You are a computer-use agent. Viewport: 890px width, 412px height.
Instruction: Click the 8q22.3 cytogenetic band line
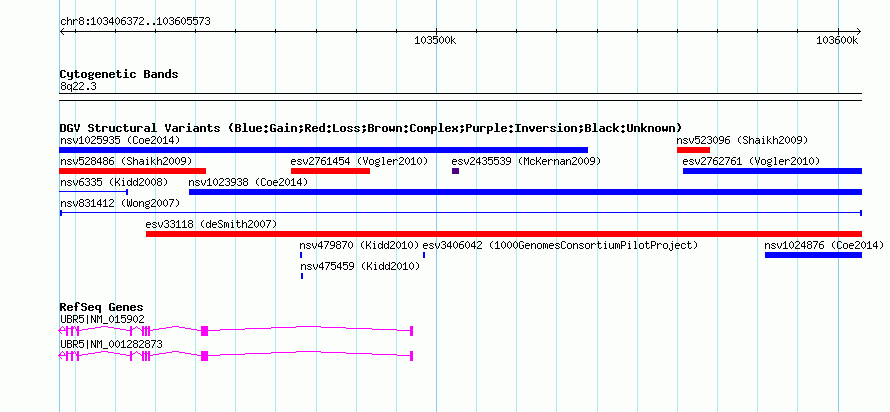[461, 97]
